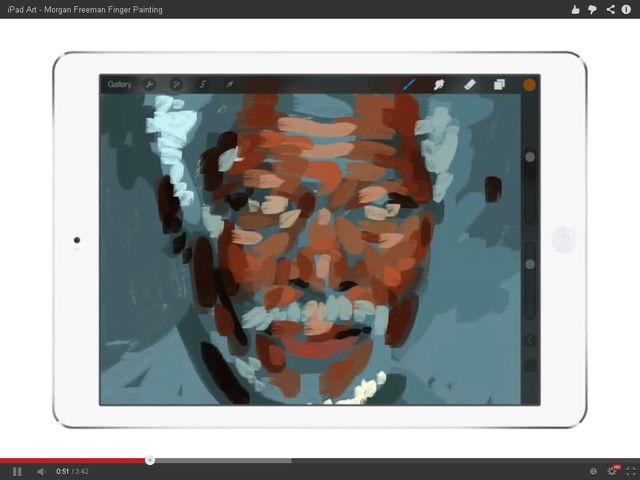Viewport: 640px width, 480px height.
Task: Click the 0:51 / 3:42 time display
Action: (x=72, y=471)
